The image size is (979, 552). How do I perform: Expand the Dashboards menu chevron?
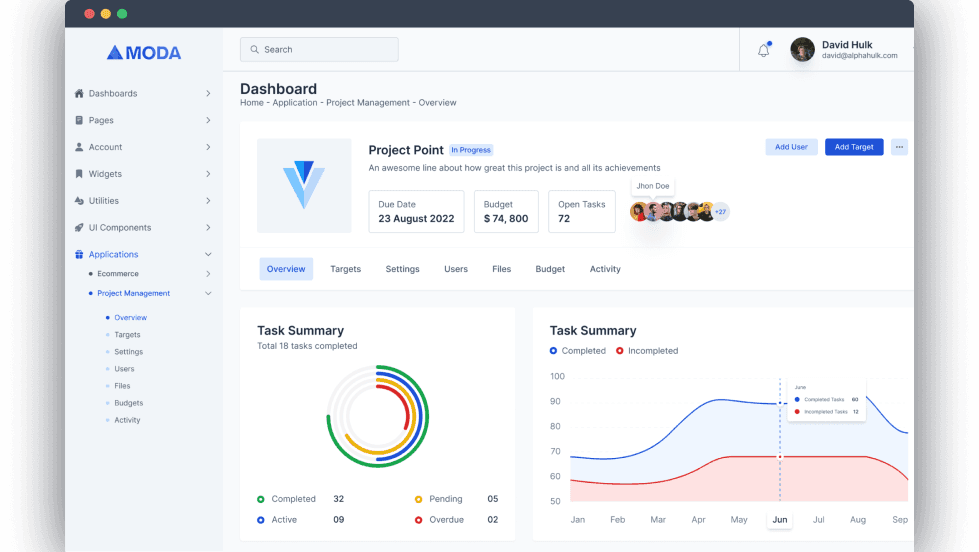pos(208,93)
